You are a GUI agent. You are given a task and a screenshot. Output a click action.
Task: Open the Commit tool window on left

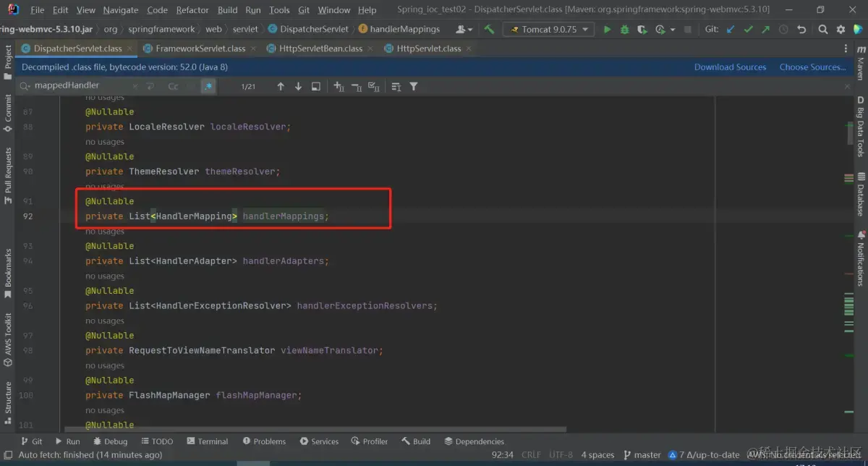click(8, 113)
